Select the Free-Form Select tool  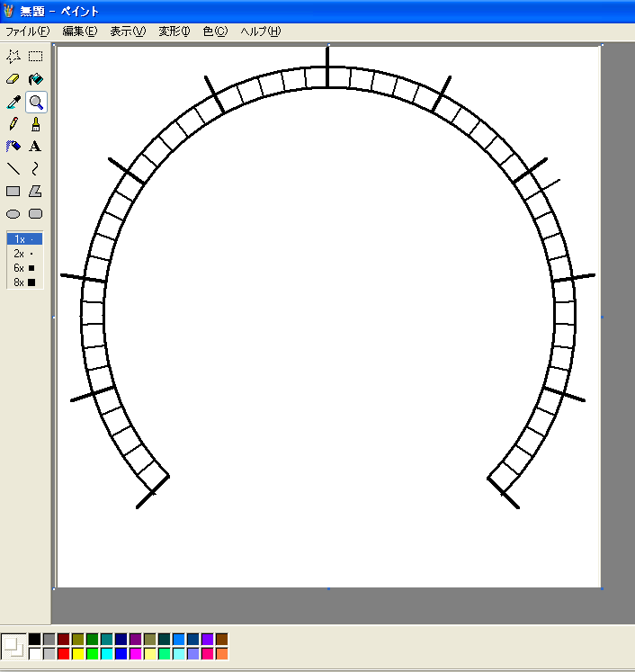pyautogui.click(x=13, y=56)
